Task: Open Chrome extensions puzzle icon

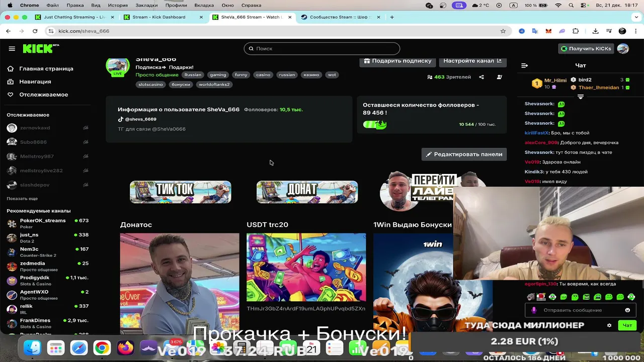Action: pyautogui.click(x=576, y=31)
